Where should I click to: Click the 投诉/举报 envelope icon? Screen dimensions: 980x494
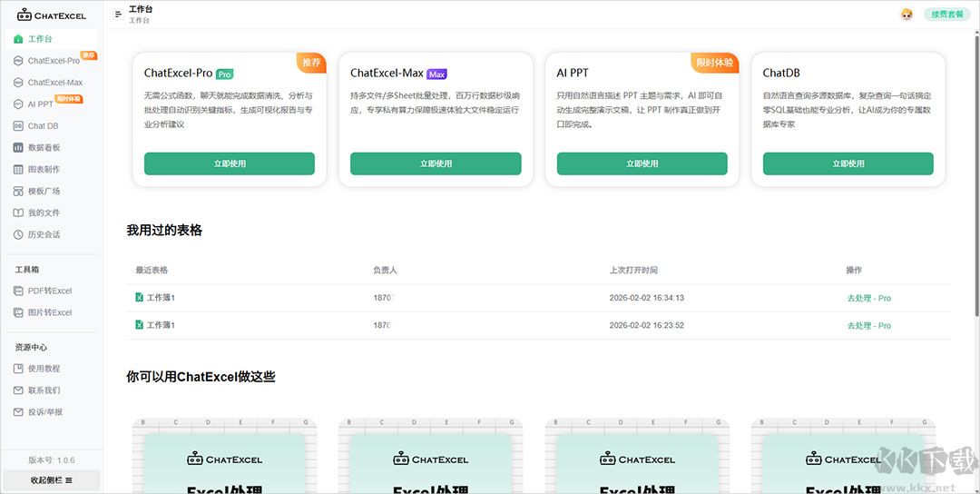[18, 412]
